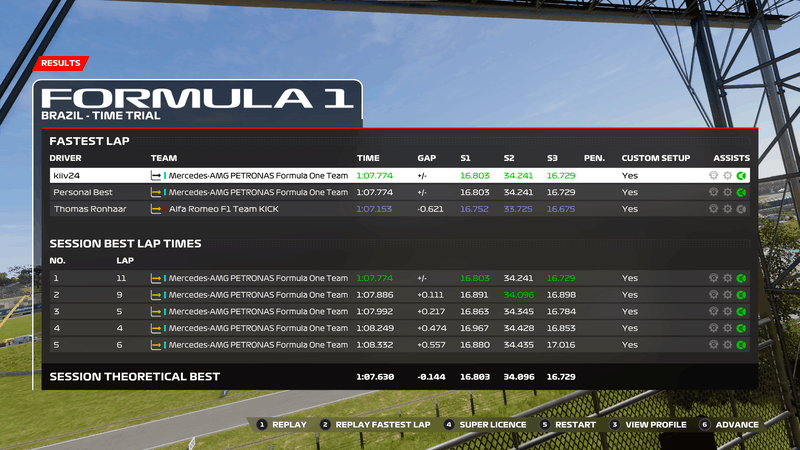800x450 pixels.
Task: Open View Profile
Action: pos(648,424)
